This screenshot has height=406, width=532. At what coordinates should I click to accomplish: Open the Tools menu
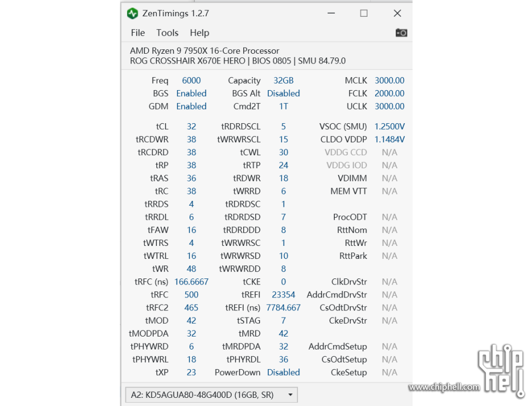click(167, 33)
